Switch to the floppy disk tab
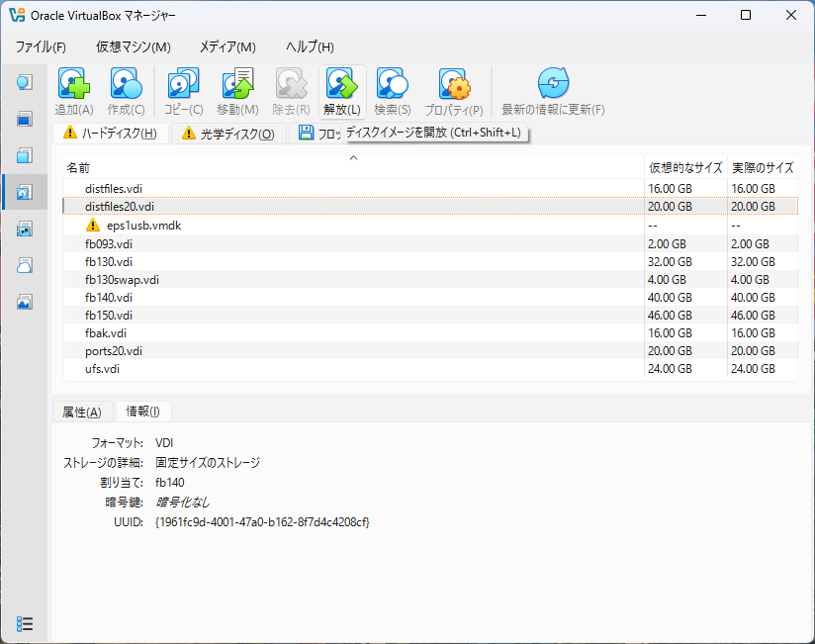The width and height of the screenshot is (815, 644). 315,134
